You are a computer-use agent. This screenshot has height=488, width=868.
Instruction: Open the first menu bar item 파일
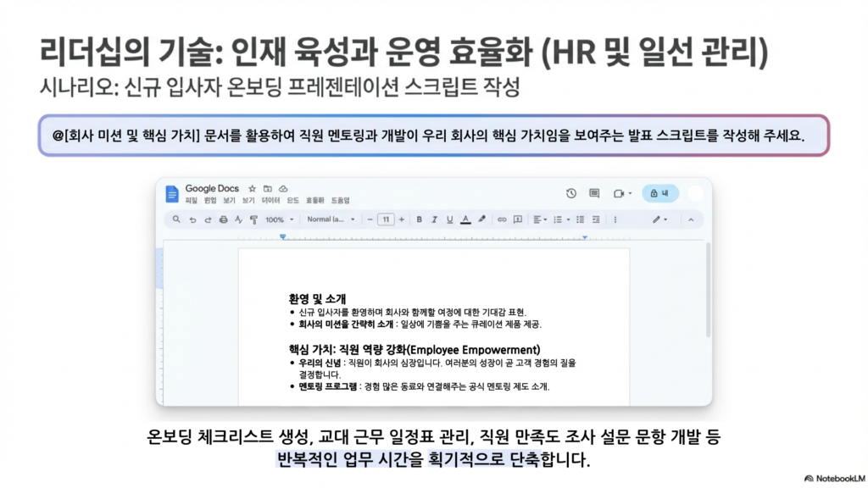tap(191, 201)
